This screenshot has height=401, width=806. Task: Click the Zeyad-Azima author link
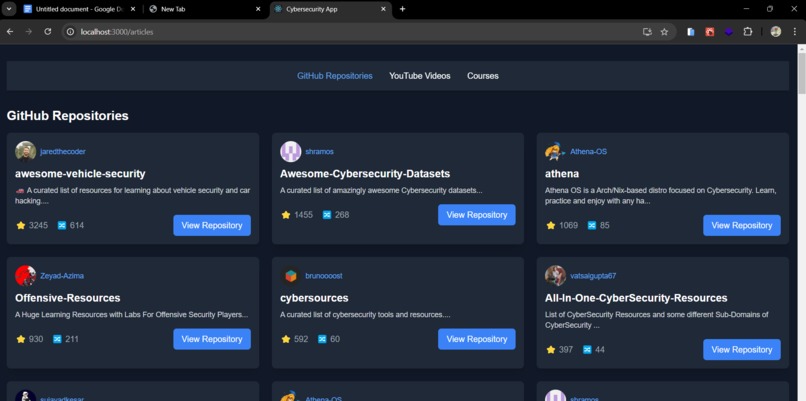[x=62, y=276]
